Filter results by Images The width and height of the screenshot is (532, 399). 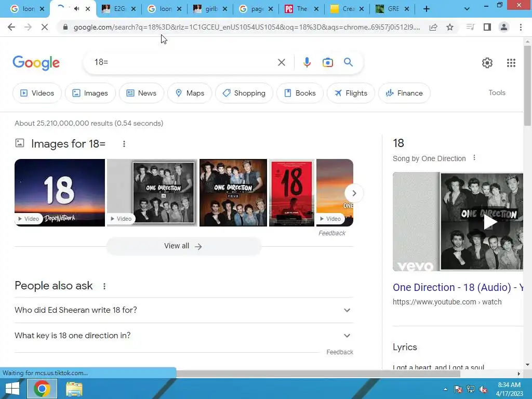click(x=90, y=93)
